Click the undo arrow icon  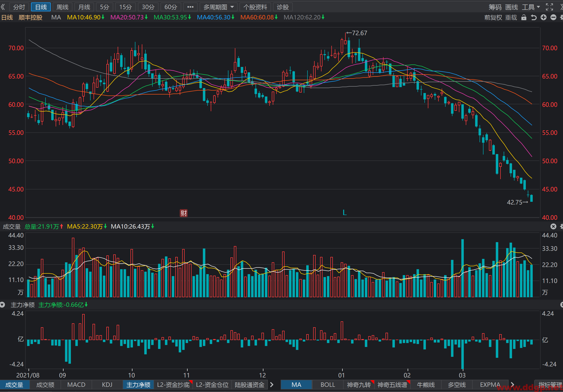[x=533, y=17]
